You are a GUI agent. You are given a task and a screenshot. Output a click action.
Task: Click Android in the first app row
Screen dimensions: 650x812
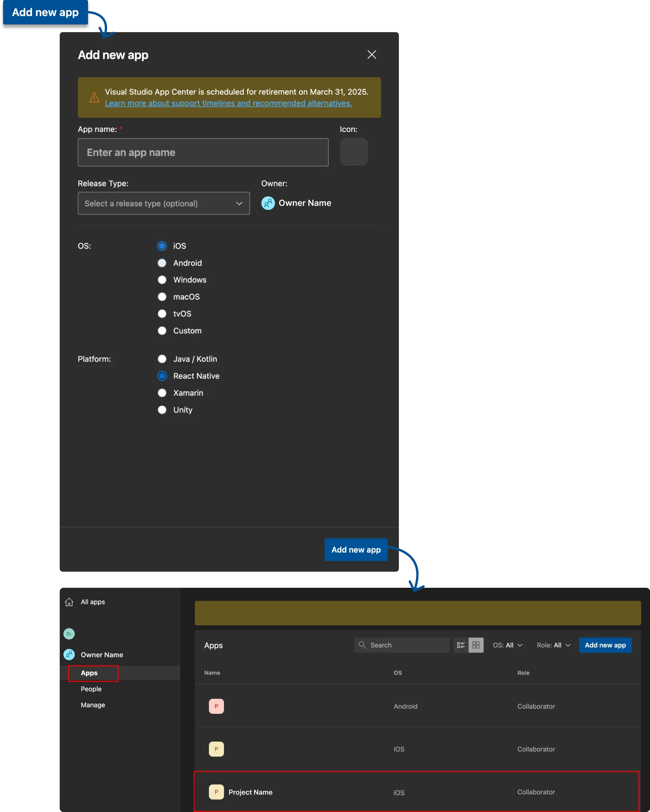pyautogui.click(x=405, y=706)
